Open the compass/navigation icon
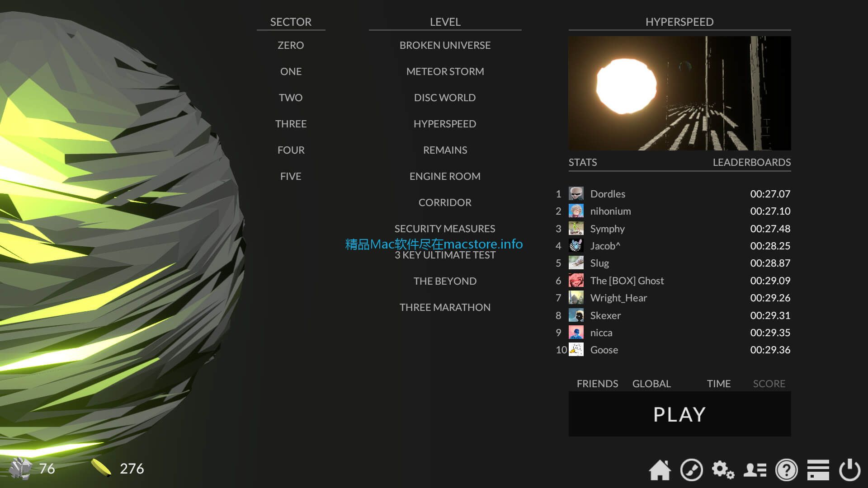 [x=692, y=470]
